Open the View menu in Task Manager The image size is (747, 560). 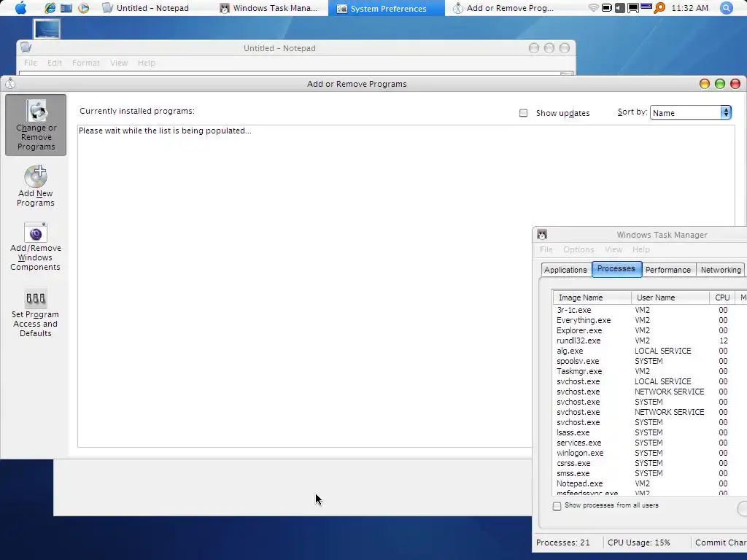[614, 249]
